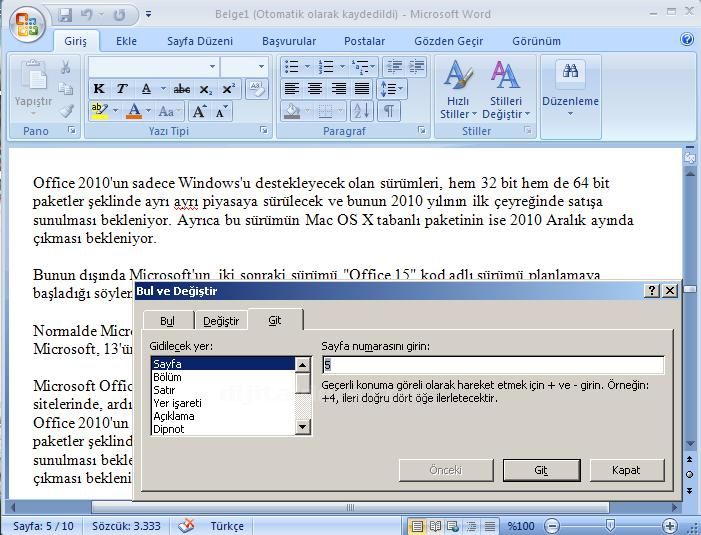The image size is (701, 535).
Task: Sort text with the A-Z icon
Action: click(x=362, y=111)
